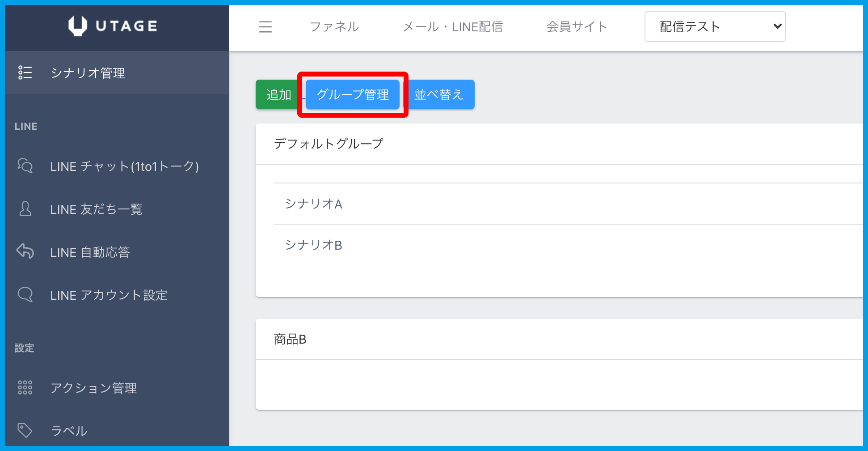Click the green 追加 button
This screenshot has height=451, width=868.
pyautogui.click(x=278, y=94)
